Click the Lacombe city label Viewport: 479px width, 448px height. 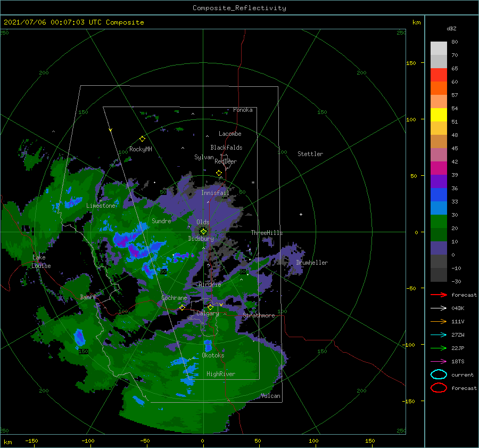point(230,134)
